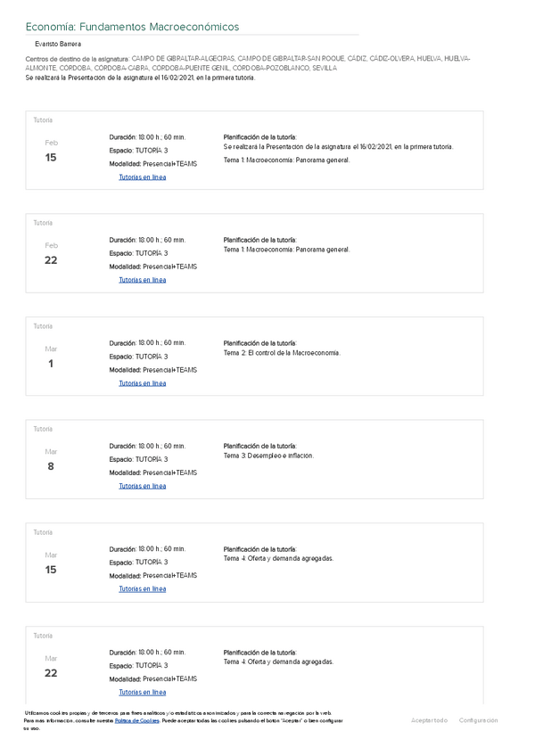Click the tutor name Evaristo Barrera

(58, 44)
